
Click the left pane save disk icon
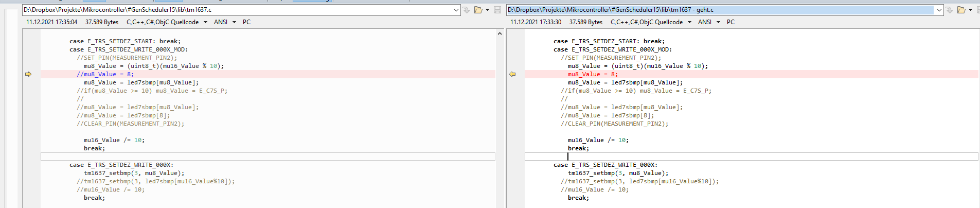point(497,10)
